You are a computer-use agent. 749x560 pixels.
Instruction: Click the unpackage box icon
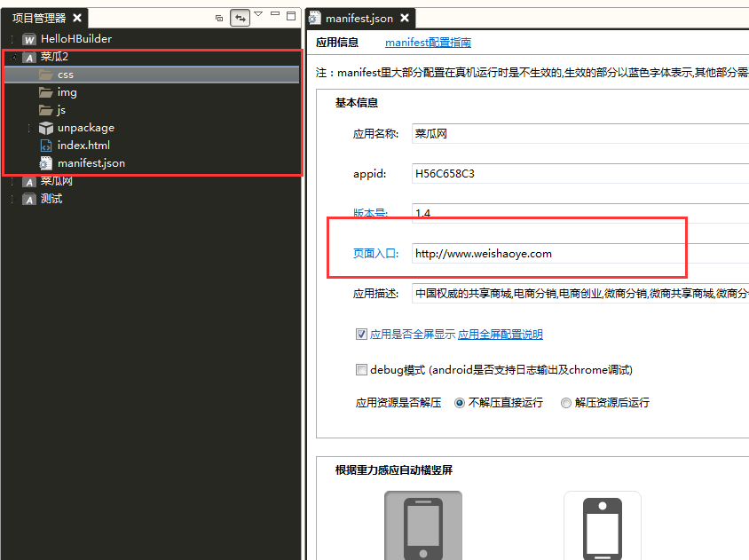[46, 128]
